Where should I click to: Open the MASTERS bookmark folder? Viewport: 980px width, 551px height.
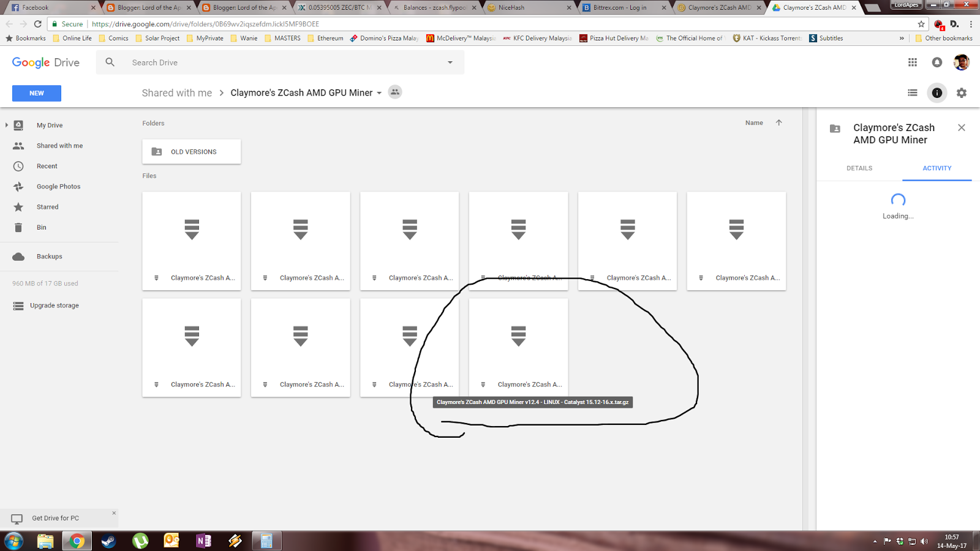(x=283, y=38)
